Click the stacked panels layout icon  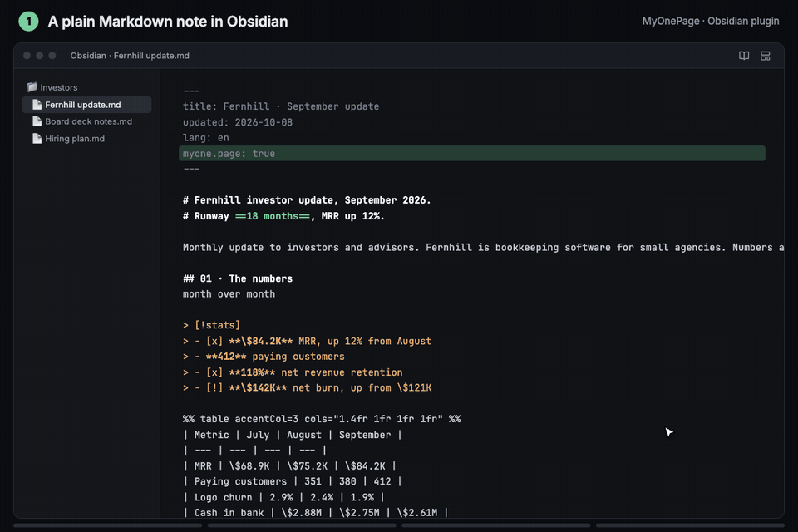(x=765, y=56)
